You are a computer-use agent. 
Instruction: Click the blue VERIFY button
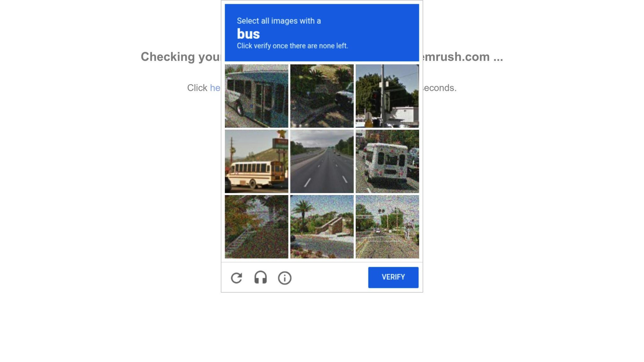click(x=393, y=277)
